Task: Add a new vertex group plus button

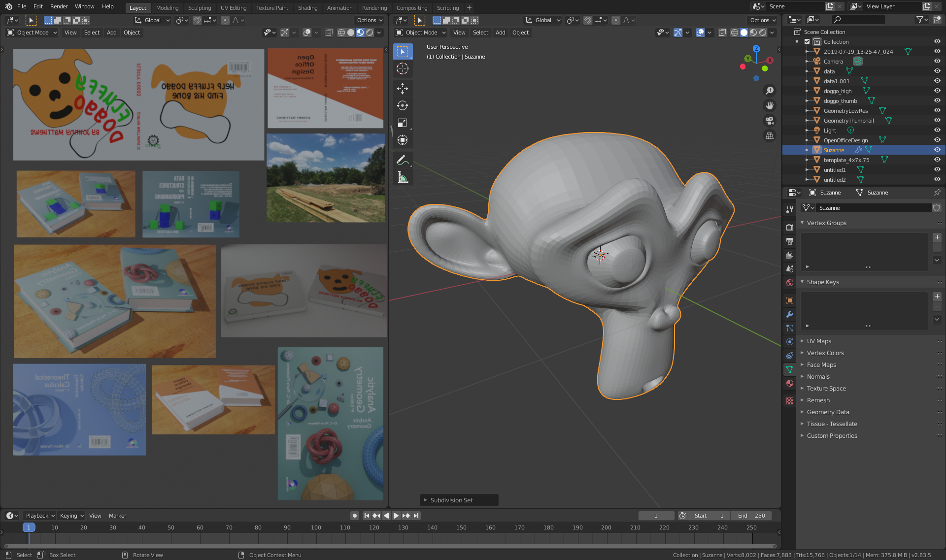Action: 937,237
